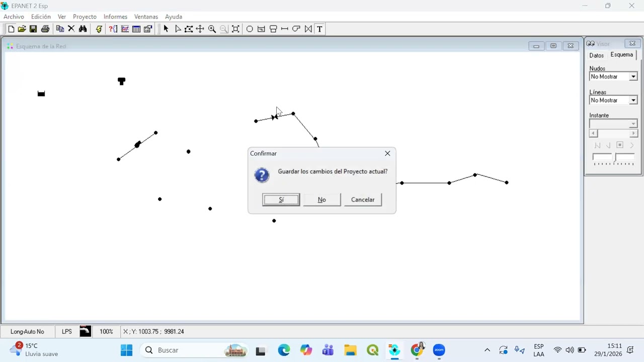Run the simulation with the lightning icon
The image size is (644, 362).
tap(99, 29)
